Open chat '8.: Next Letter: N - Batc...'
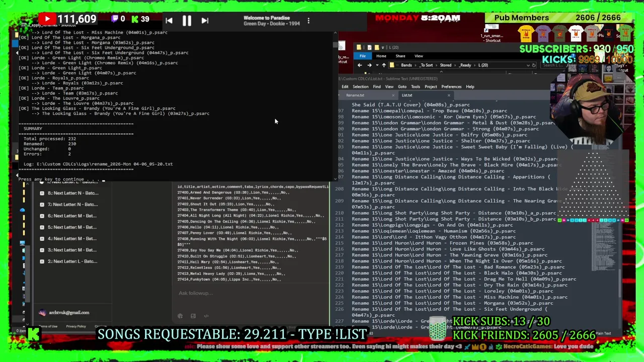This screenshot has height=362, width=644. (x=72, y=194)
